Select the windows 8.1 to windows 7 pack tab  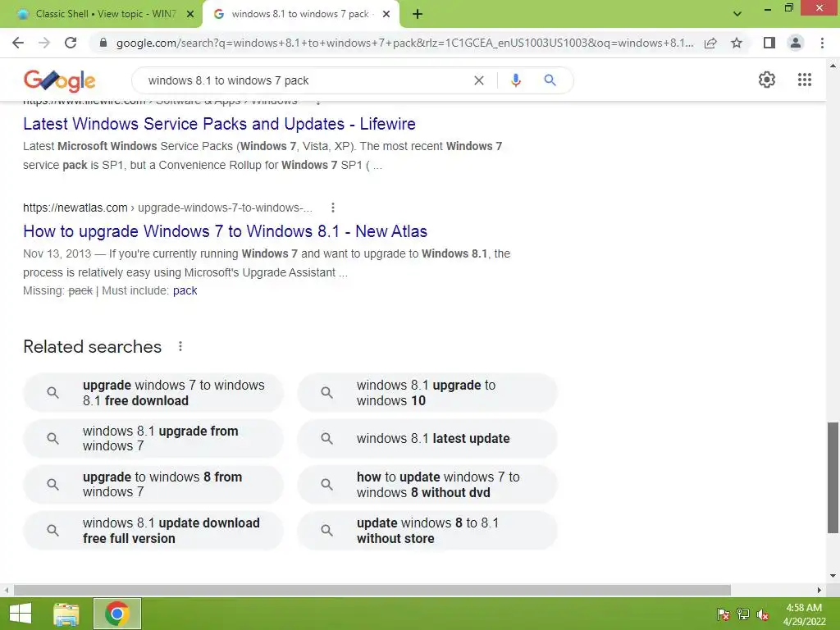click(x=300, y=14)
